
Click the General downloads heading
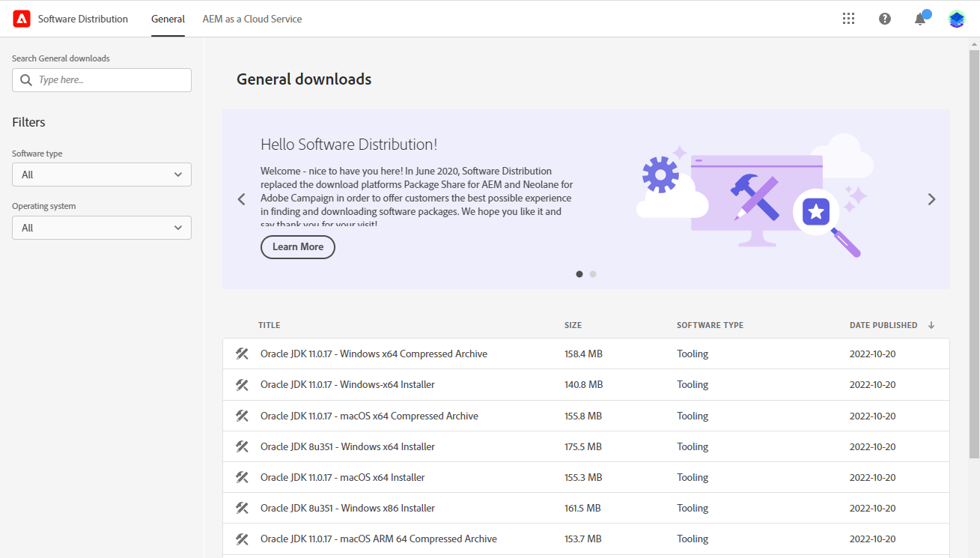pyautogui.click(x=304, y=79)
